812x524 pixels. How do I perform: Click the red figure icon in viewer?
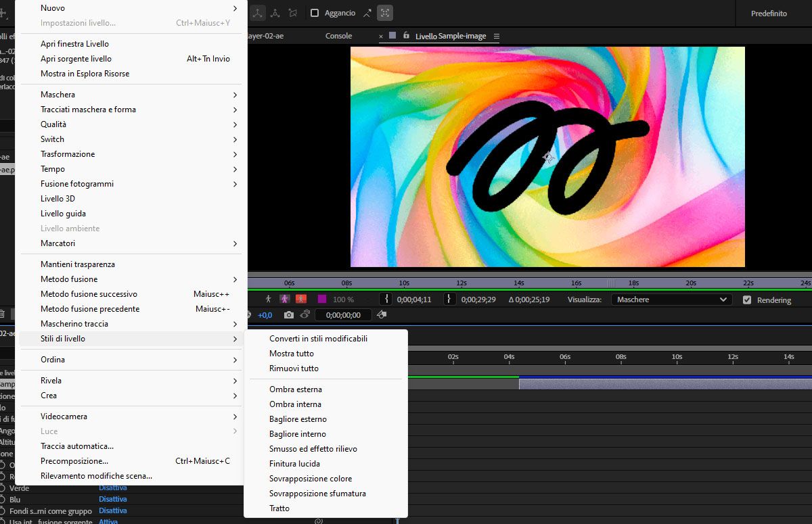coord(301,299)
